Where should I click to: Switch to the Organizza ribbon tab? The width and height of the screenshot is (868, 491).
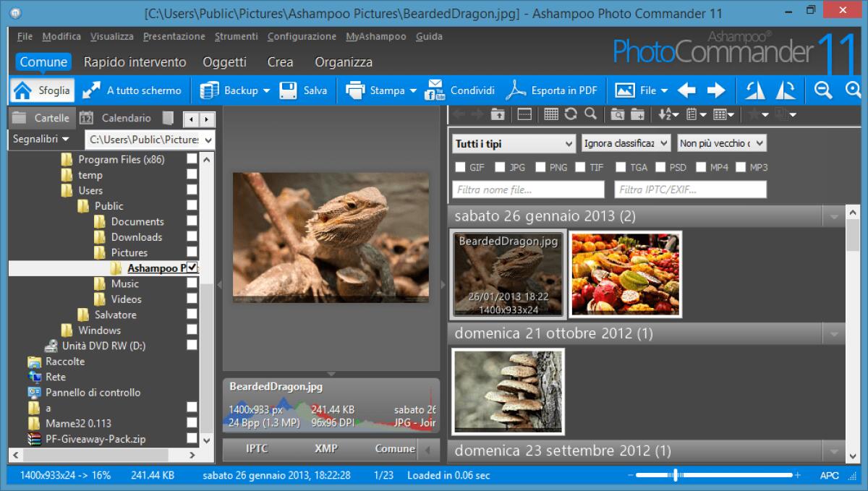click(x=344, y=62)
